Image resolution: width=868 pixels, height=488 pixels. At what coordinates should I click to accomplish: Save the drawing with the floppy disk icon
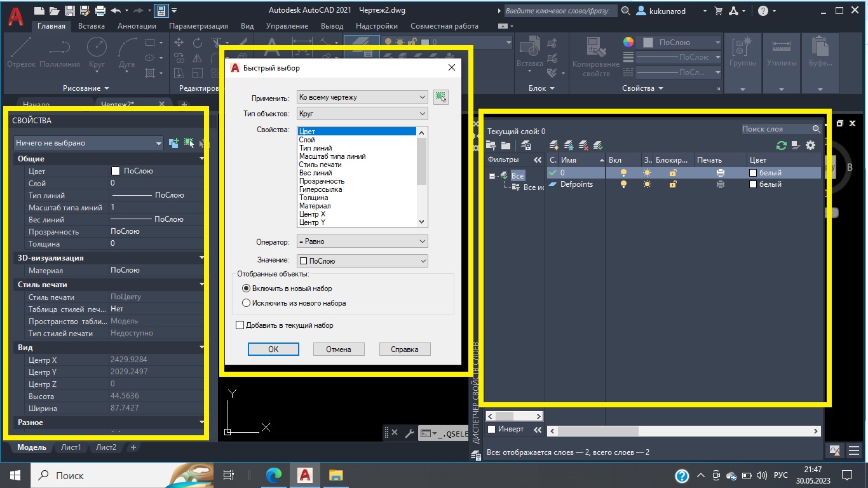tap(69, 11)
